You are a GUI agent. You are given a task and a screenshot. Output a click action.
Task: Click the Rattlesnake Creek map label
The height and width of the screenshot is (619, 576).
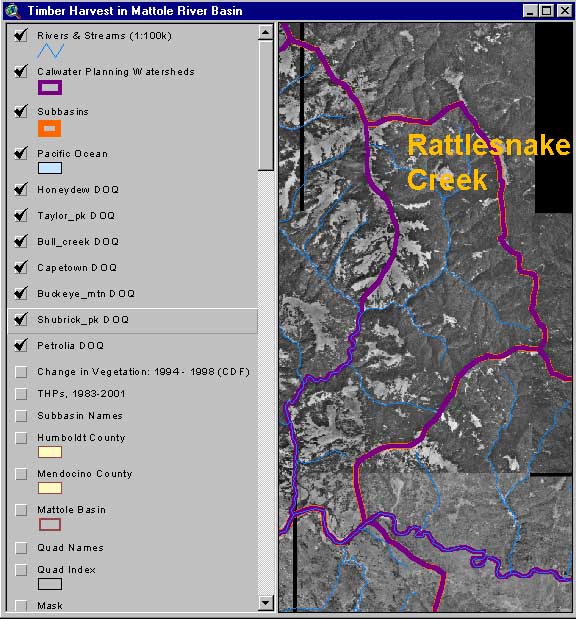coord(488,162)
